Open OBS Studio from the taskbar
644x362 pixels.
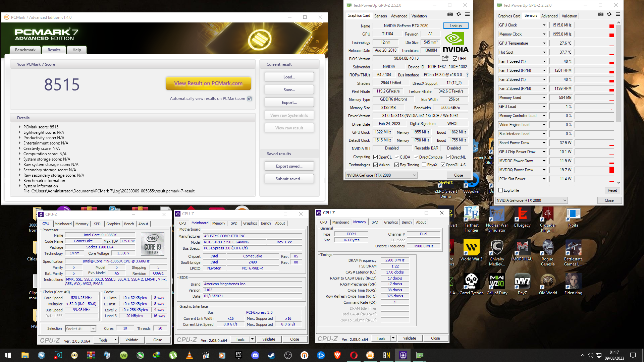pyautogui.click(x=288, y=355)
